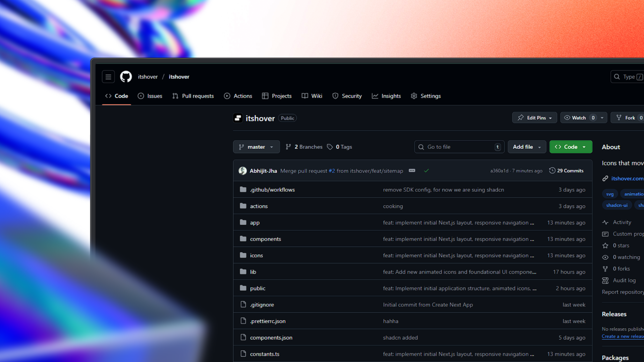The image size is (644, 362).
Task: Expand the master branch selector
Action: click(x=256, y=146)
